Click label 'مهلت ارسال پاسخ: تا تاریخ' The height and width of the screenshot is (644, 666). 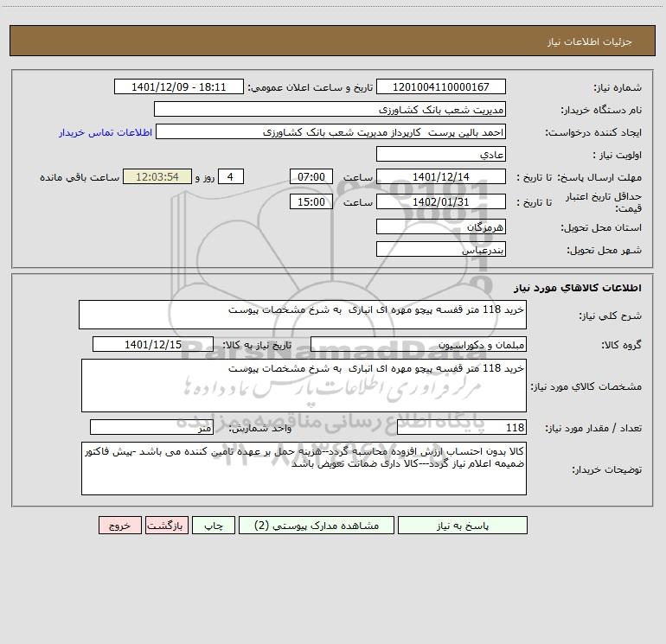(580, 177)
